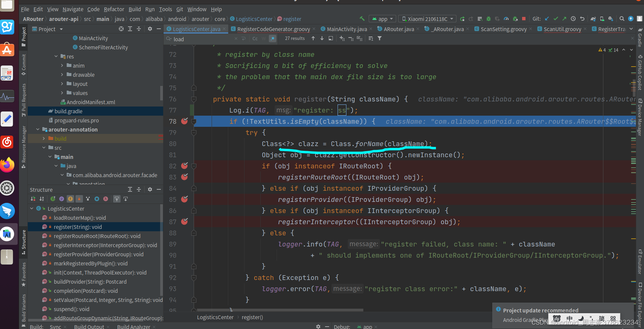Open Android Studio from the Ubuntu dock
The image size is (644, 329).
(7, 234)
